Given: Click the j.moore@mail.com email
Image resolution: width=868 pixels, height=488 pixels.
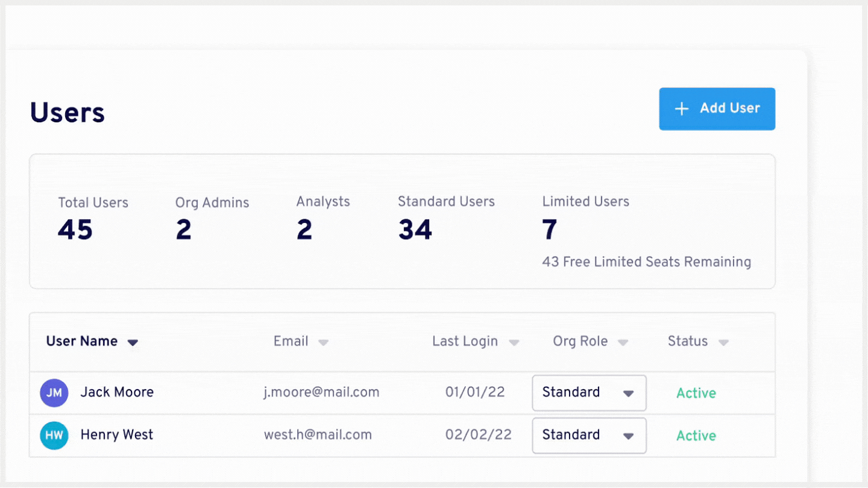Looking at the screenshot, I should 322,393.
